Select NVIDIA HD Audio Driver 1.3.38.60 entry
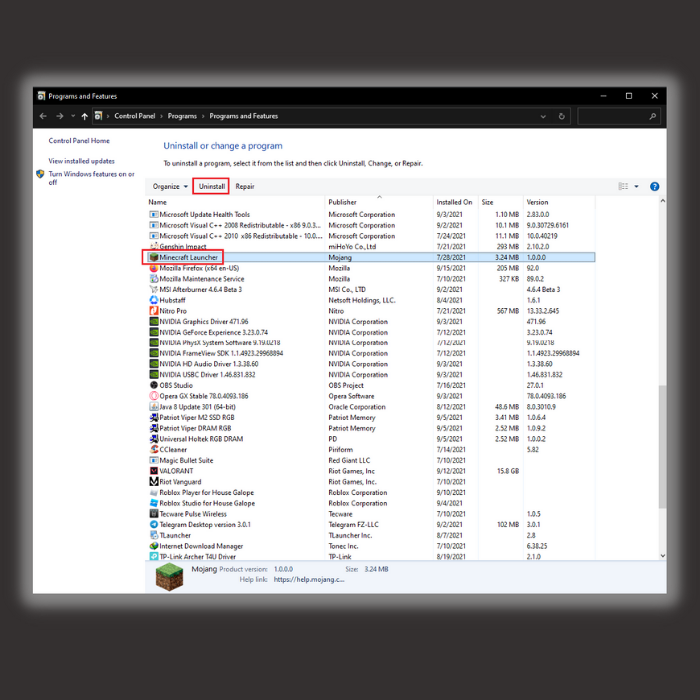The image size is (700, 700). [x=371, y=364]
